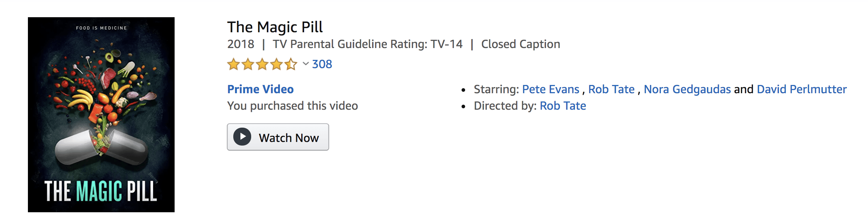
Task: Open the Magic Pill poster thumbnail
Action: pyautogui.click(x=101, y=115)
